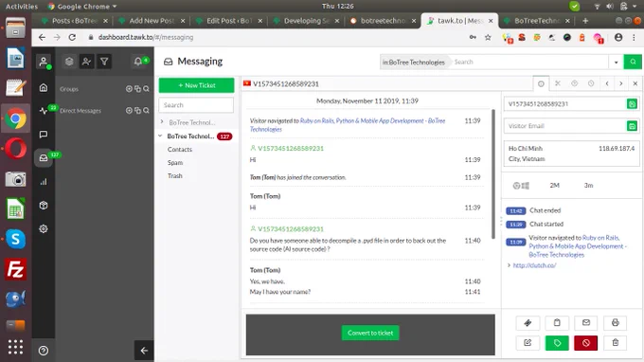The height and width of the screenshot is (362, 644).
Task: Click the Convert to ticket button
Action: [370, 333]
